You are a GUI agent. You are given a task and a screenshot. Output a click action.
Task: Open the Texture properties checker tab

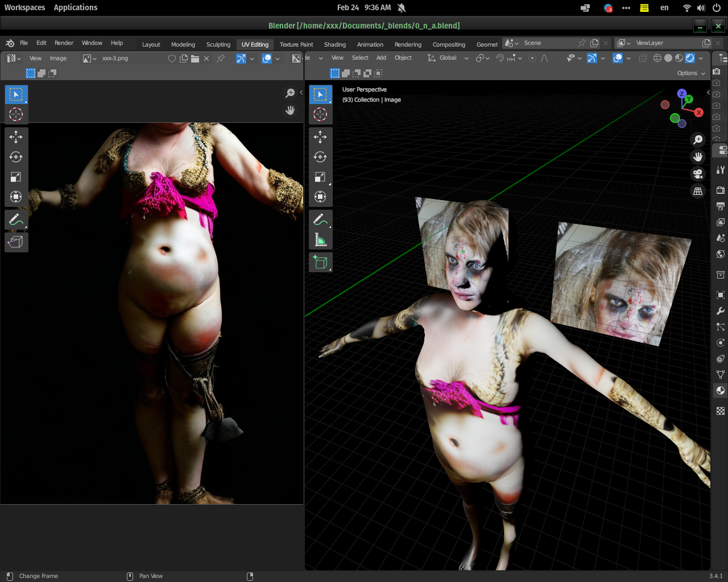[x=721, y=411]
